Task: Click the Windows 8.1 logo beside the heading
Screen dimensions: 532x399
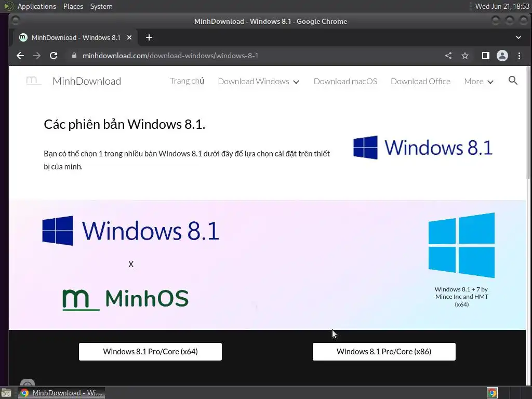Action: [x=423, y=148]
